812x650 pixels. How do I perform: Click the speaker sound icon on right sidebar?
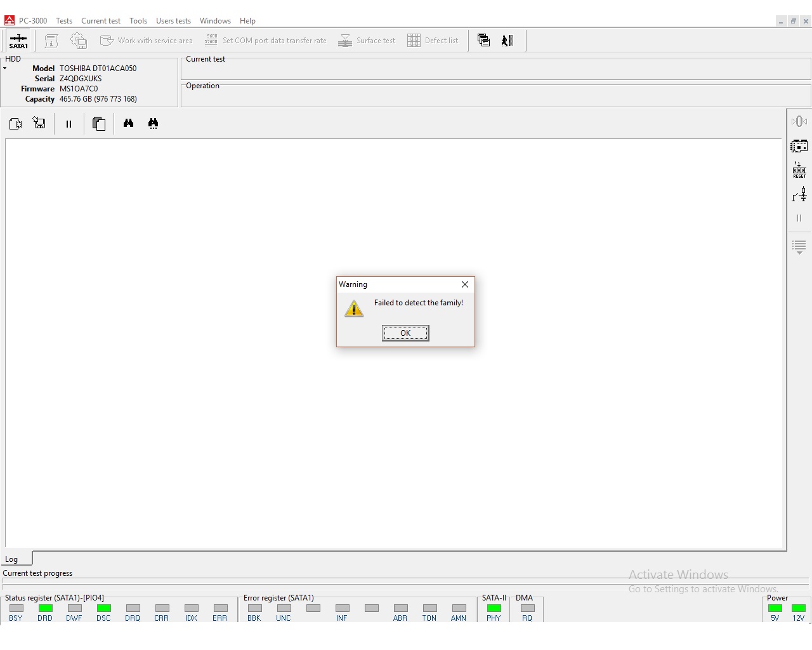[799, 121]
